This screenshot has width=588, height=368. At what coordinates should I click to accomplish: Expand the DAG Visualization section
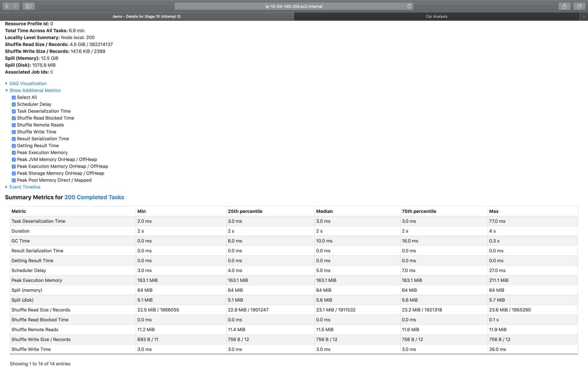click(x=28, y=83)
